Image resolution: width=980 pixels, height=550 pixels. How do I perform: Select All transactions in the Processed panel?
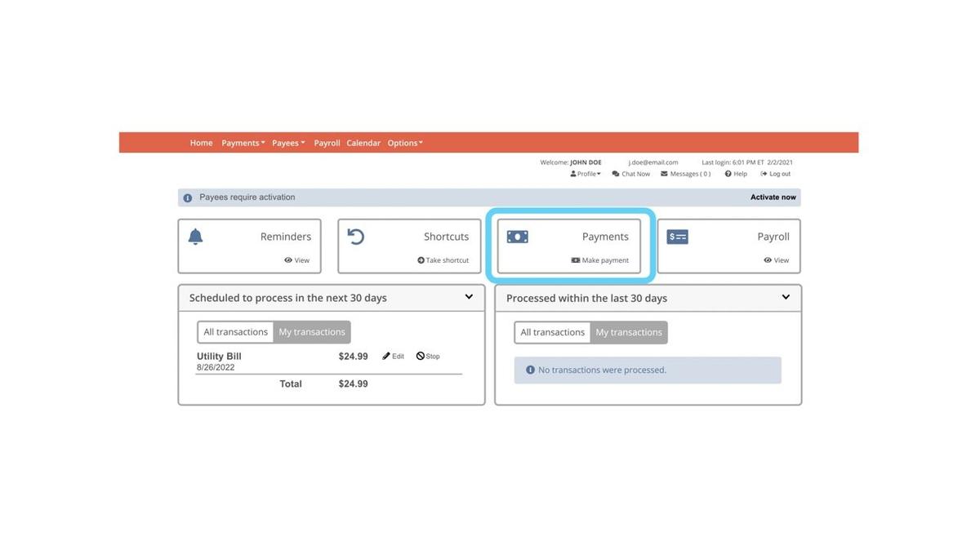click(x=552, y=332)
